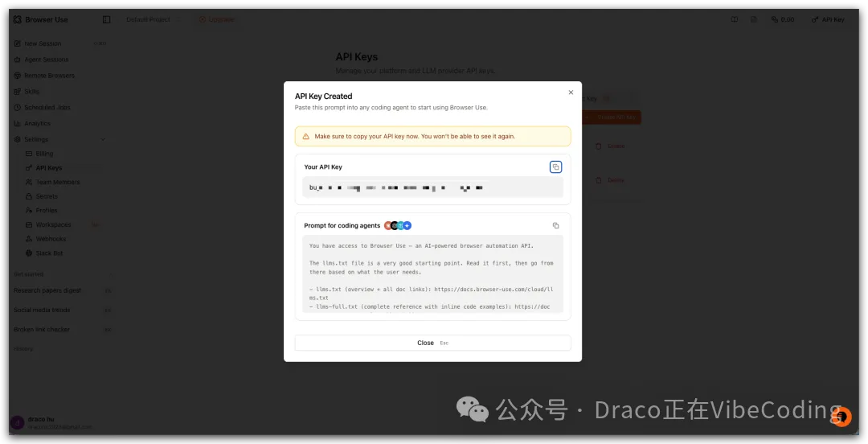Click the coding agent logos next to the prompt title
This screenshot has height=444, width=868.
pos(397,226)
